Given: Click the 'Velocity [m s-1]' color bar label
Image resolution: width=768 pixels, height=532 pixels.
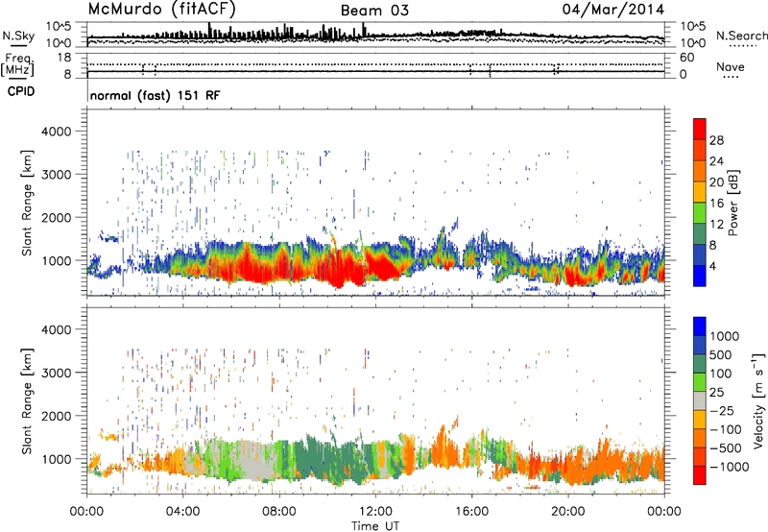Looking at the screenshot, I should pos(758,400).
